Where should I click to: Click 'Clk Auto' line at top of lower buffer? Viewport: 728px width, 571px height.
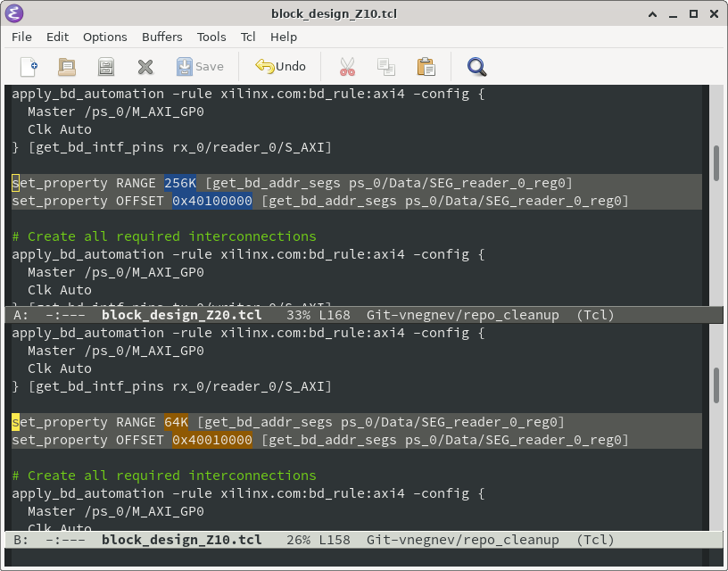point(60,368)
